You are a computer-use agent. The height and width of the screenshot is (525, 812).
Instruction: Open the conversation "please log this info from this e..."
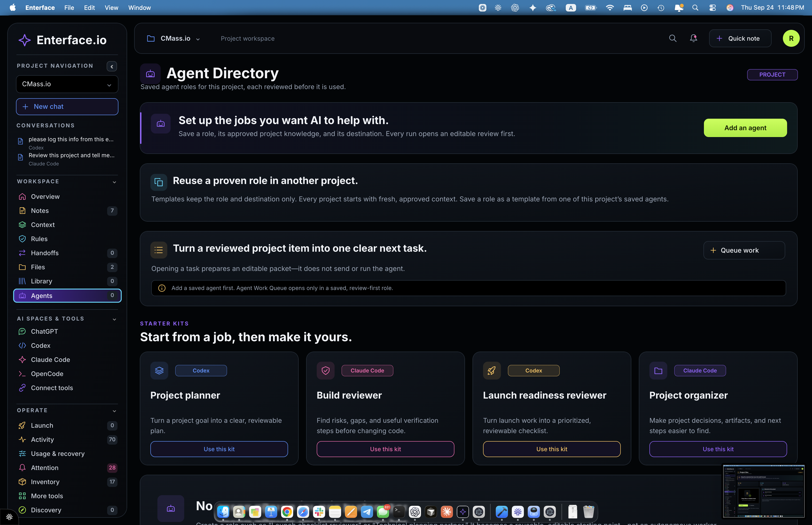67,143
